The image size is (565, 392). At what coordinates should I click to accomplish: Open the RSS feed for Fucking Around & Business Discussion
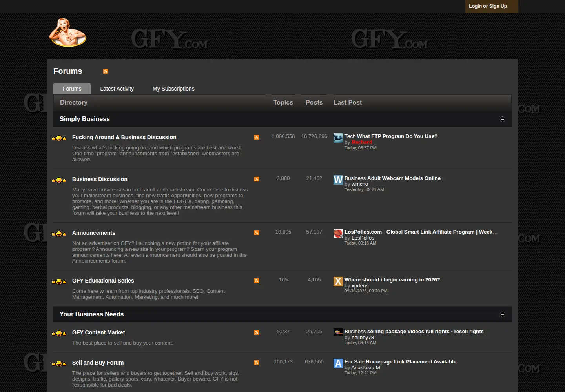pos(257,137)
